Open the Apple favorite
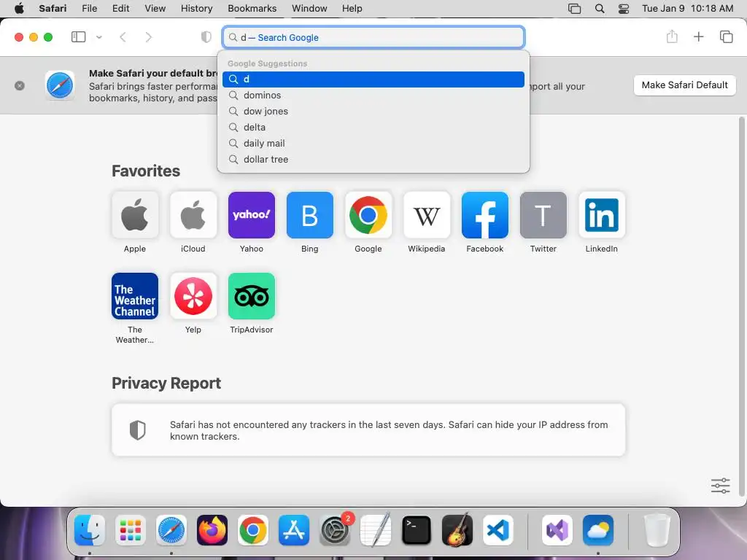Image resolution: width=747 pixels, height=560 pixels. pos(135,215)
